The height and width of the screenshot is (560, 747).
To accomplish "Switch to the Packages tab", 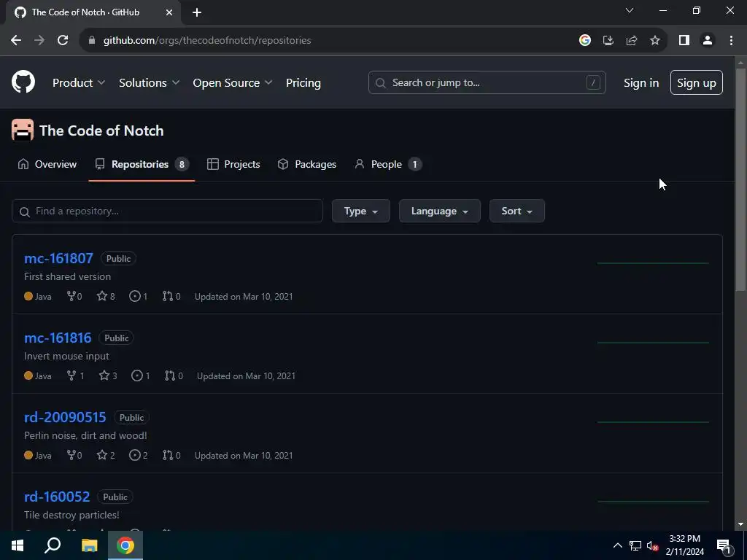I will click(307, 164).
